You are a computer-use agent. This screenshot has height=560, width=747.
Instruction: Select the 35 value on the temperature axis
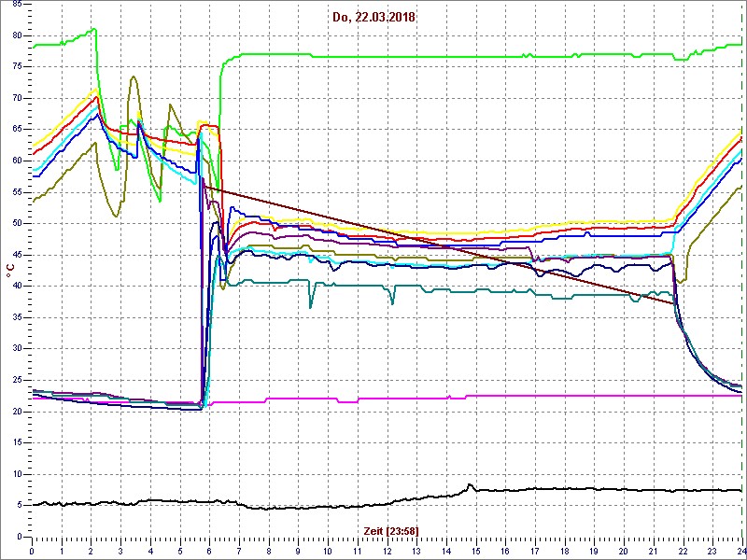[x=16, y=317]
